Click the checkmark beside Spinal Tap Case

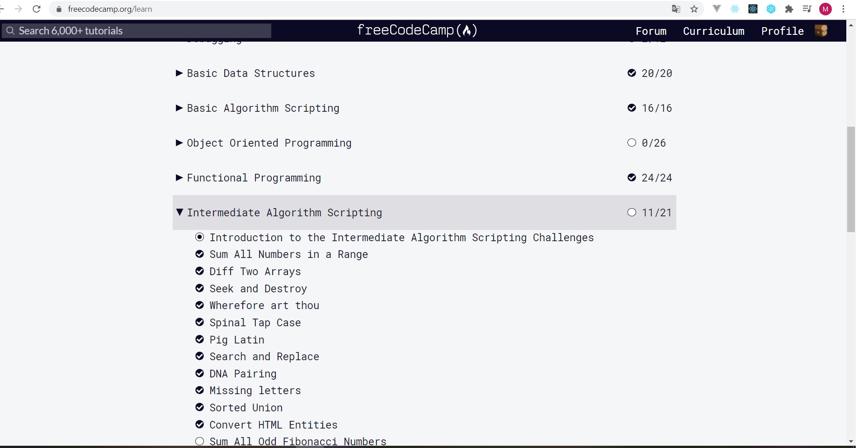(x=199, y=322)
